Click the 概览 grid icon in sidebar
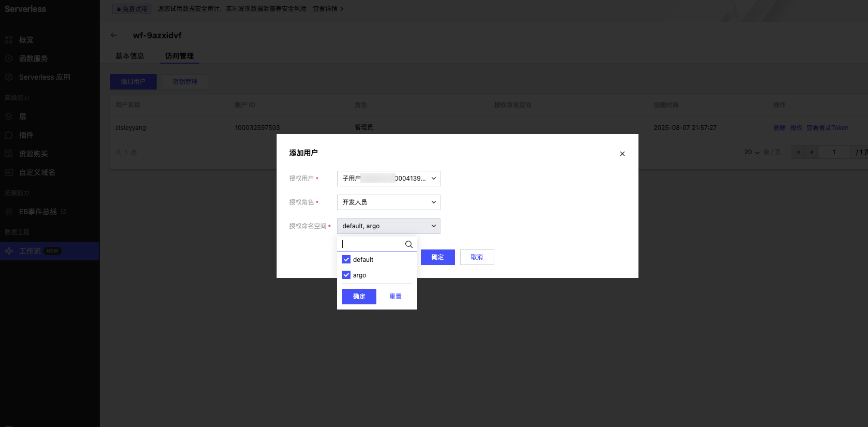Image resolution: width=868 pixels, height=427 pixels. click(9, 40)
